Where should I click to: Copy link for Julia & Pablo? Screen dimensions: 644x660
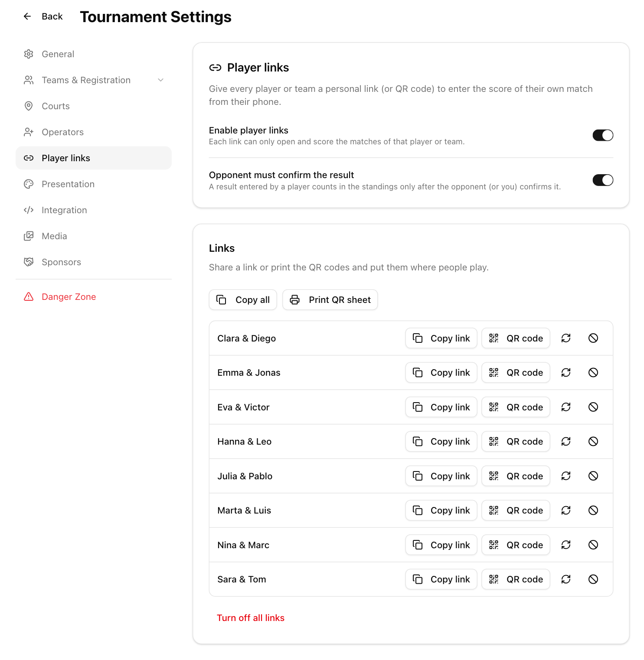441,476
